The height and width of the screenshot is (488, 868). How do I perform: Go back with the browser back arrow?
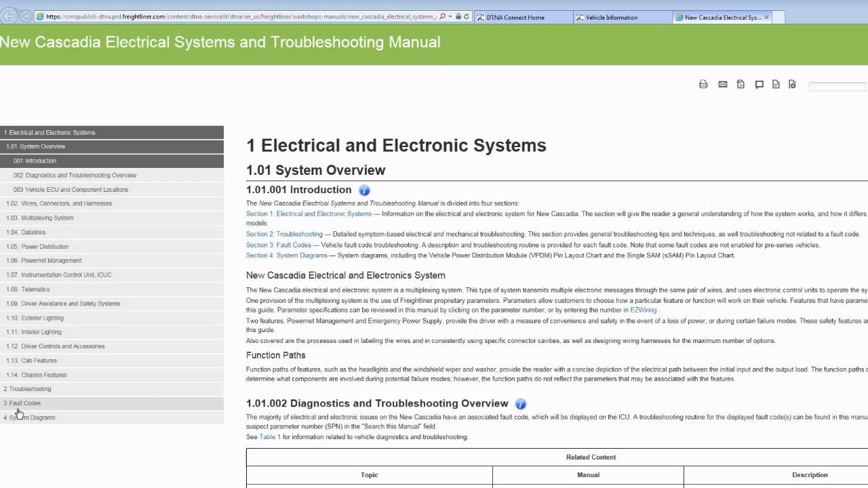(x=10, y=16)
